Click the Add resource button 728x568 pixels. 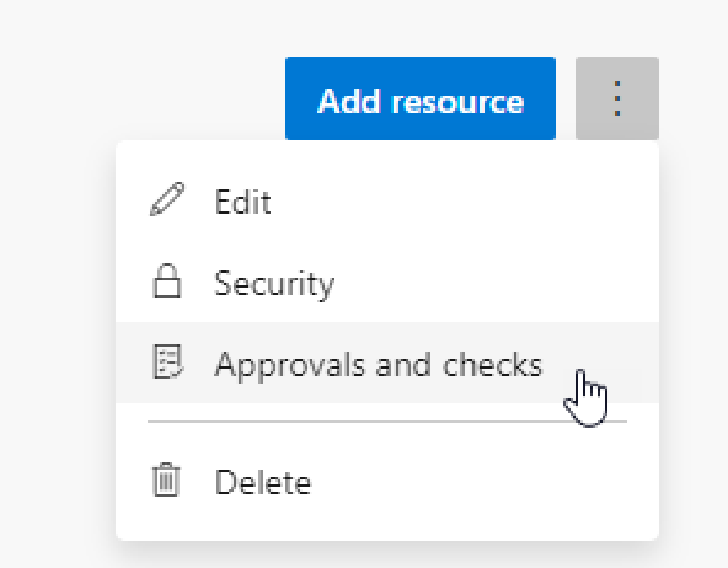pos(420,99)
